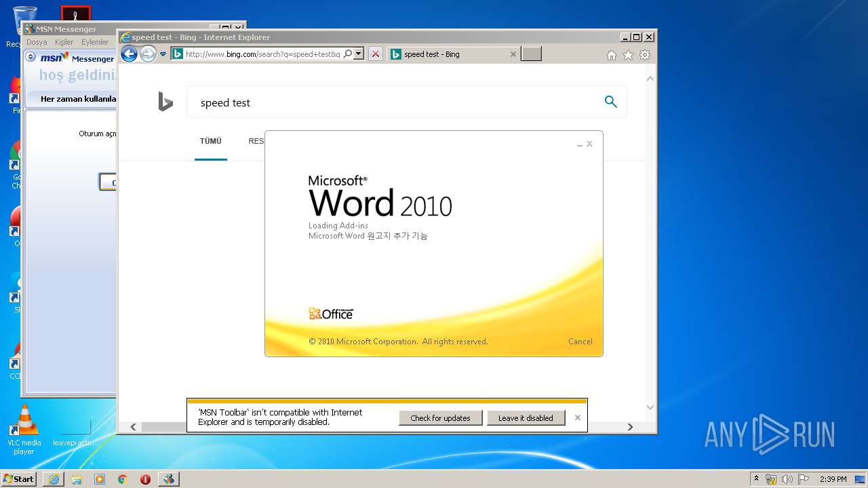Image resolution: width=868 pixels, height=488 pixels.
Task: Open Windows Explorer folder on taskbar
Action: (77, 479)
